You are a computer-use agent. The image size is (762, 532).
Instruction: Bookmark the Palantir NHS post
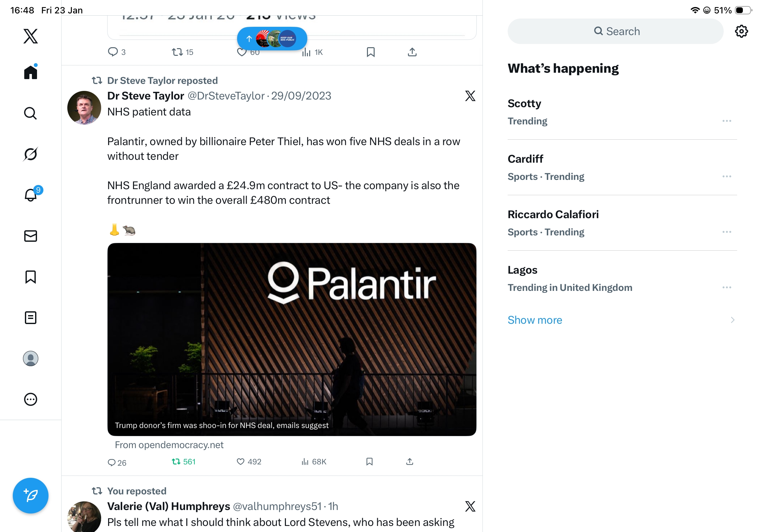tap(370, 462)
